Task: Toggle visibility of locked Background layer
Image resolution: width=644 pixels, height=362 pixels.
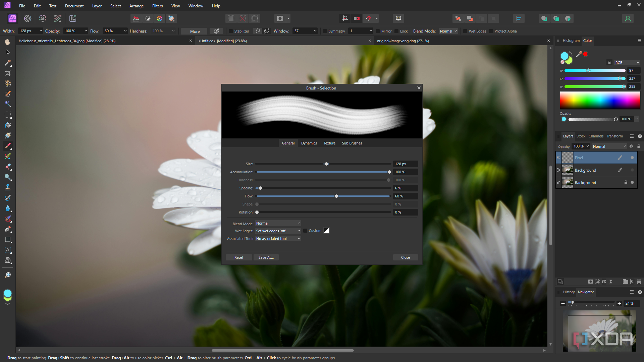Action: [632, 183]
